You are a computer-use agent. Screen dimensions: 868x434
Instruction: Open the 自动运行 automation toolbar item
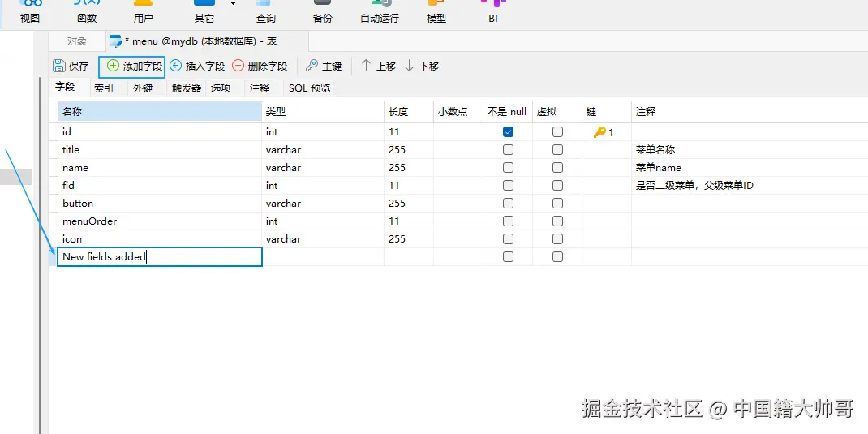[380, 12]
